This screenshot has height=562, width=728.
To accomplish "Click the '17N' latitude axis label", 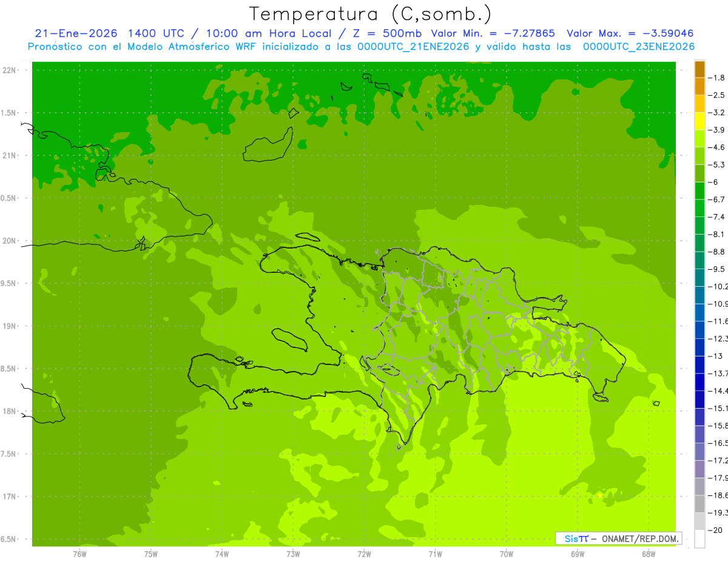I will coord(10,497).
